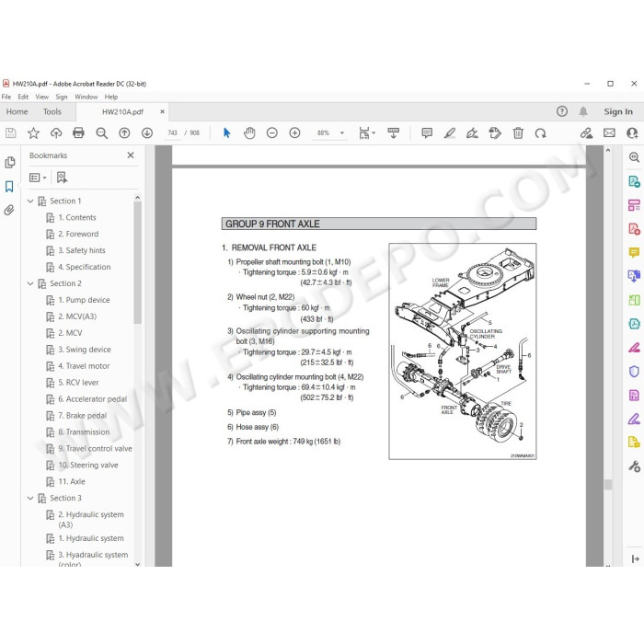Add a new bookmark icon
This screenshot has height=644, width=644.
point(62,178)
